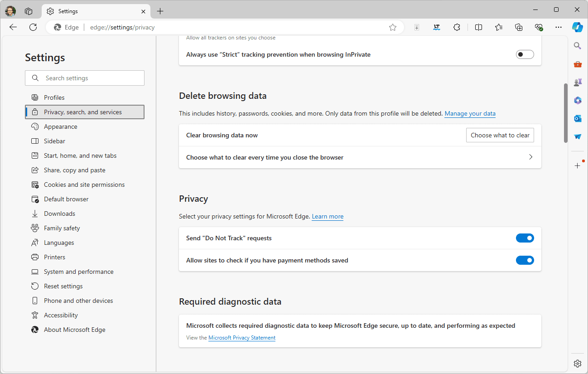Go to Appearance settings section
The width and height of the screenshot is (588, 374).
[60, 126]
